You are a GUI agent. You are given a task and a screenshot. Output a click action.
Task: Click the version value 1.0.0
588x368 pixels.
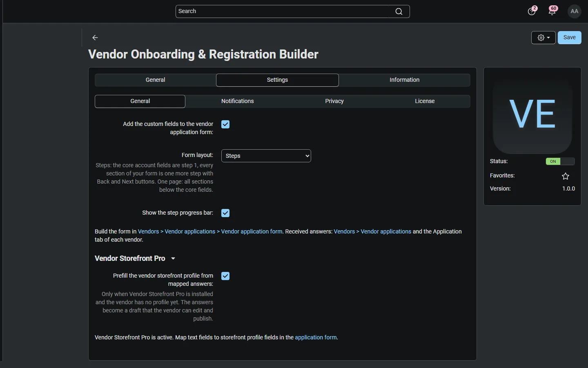pos(568,189)
